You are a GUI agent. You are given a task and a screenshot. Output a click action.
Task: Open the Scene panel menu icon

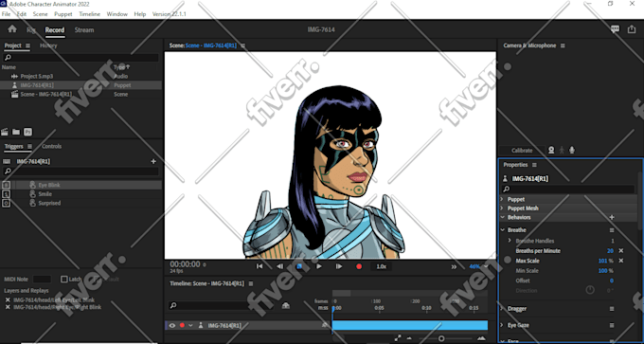242,45
